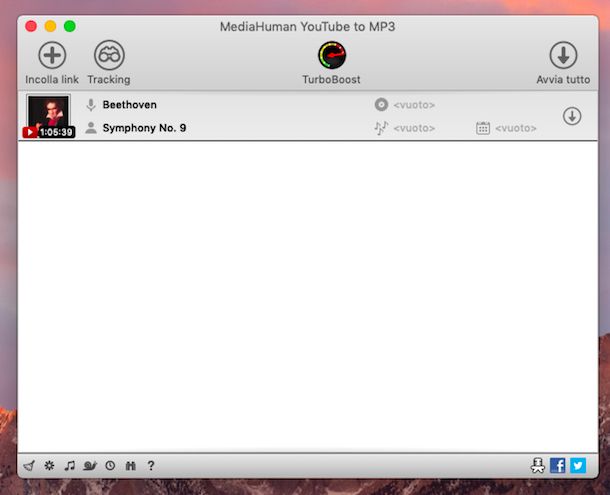Image resolution: width=610 pixels, height=495 pixels.
Task: Click the calendar year icon
Action: click(x=483, y=128)
